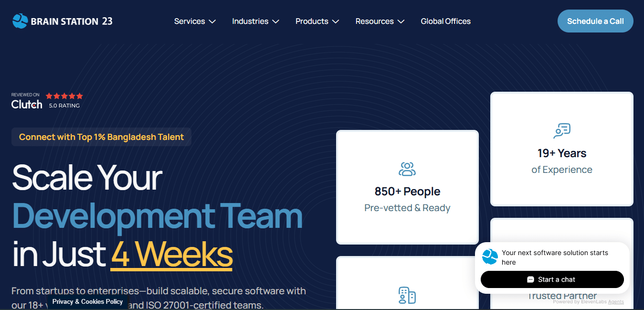The width and height of the screenshot is (644, 310).
Task: Click Connect with Top 1% Bangladesh Talent badge
Action: [101, 137]
